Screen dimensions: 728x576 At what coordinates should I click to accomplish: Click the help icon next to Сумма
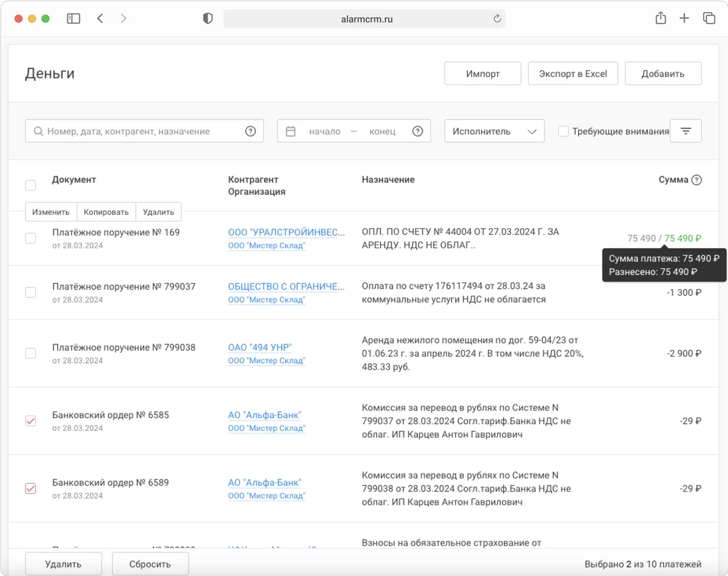[696, 180]
